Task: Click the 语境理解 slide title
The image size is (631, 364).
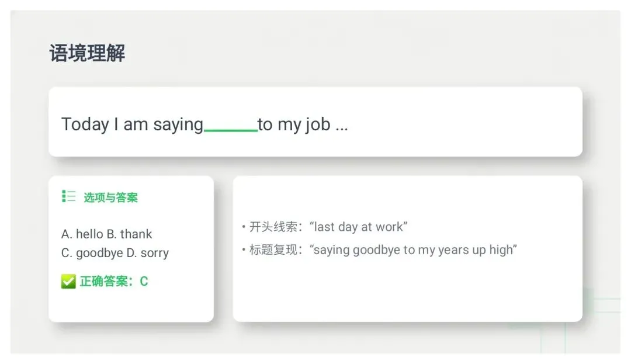Action: click(x=87, y=53)
